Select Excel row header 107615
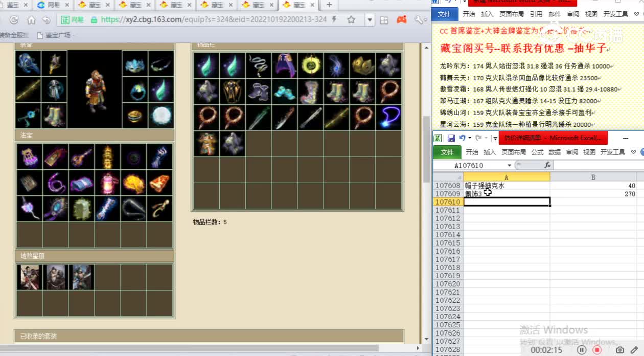Image resolution: width=644 pixels, height=356 pixels. click(448, 243)
